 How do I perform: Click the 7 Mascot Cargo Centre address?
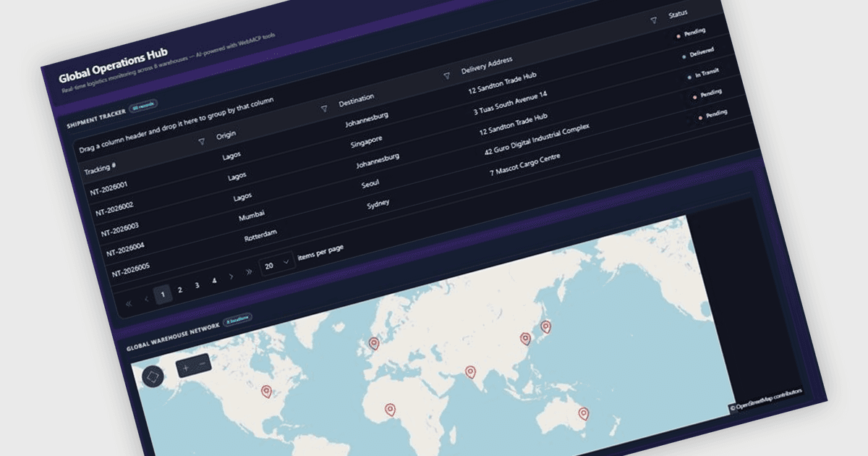coord(524,166)
